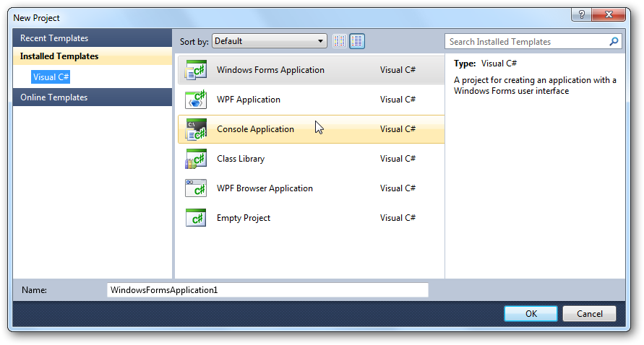Click the dialog help question mark button

[x=580, y=14]
